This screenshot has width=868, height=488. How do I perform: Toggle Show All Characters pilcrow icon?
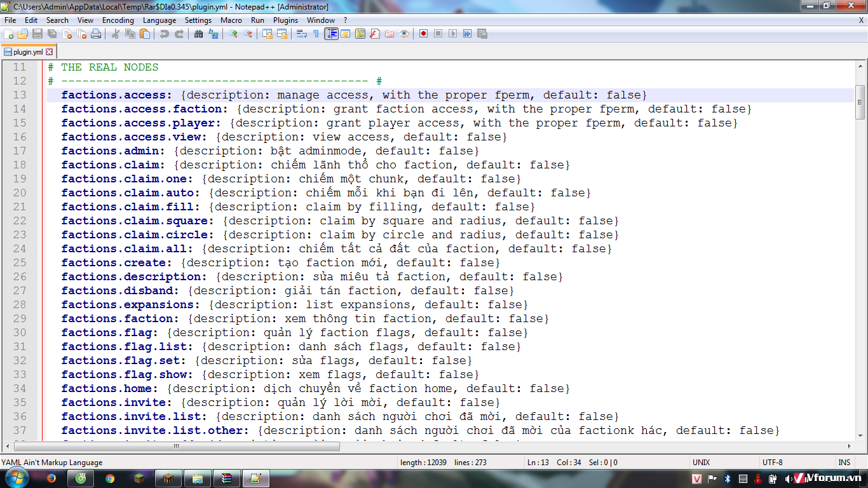tap(316, 34)
